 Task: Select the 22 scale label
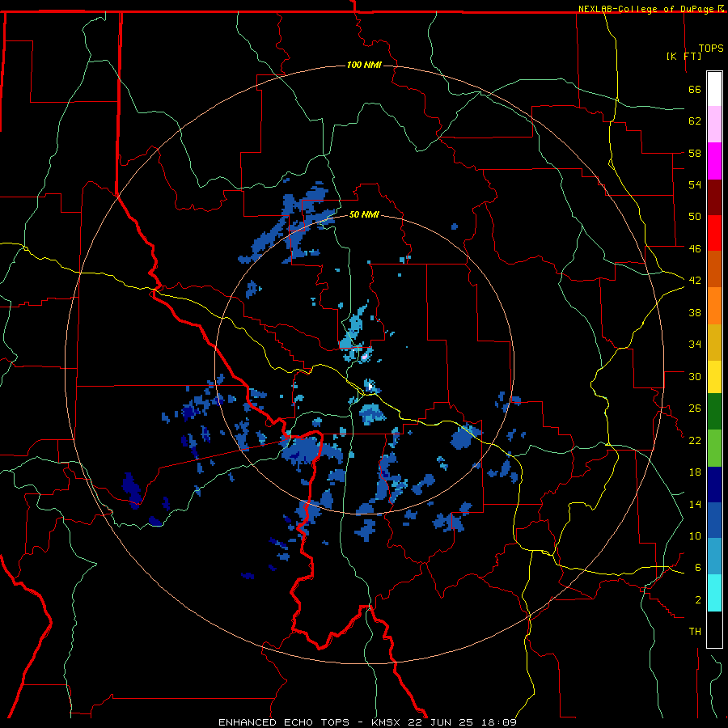(695, 440)
